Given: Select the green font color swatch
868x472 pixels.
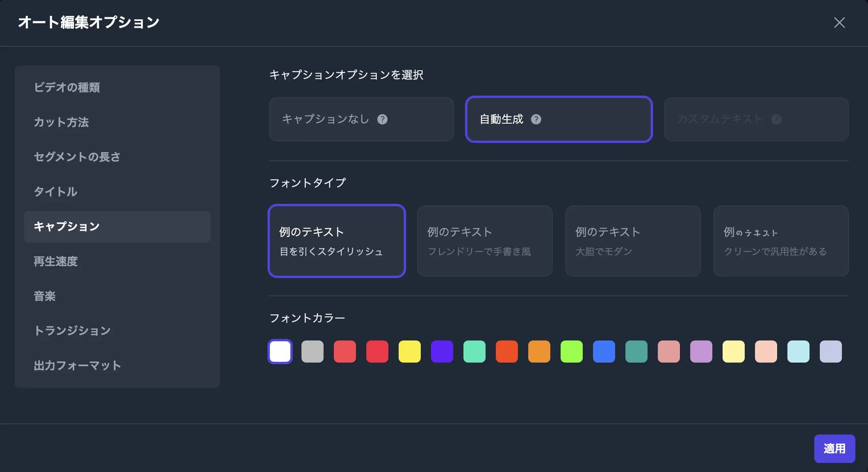Looking at the screenshot, I should tap(571, 351).
